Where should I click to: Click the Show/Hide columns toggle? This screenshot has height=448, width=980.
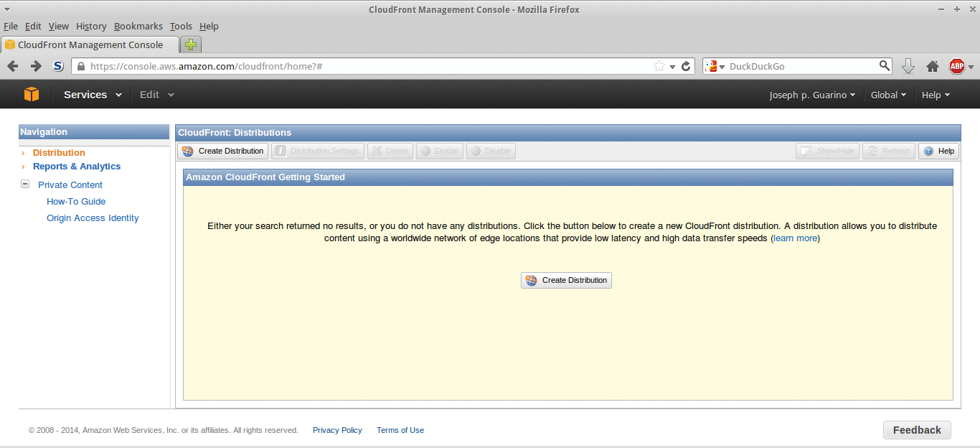point(827,151)
